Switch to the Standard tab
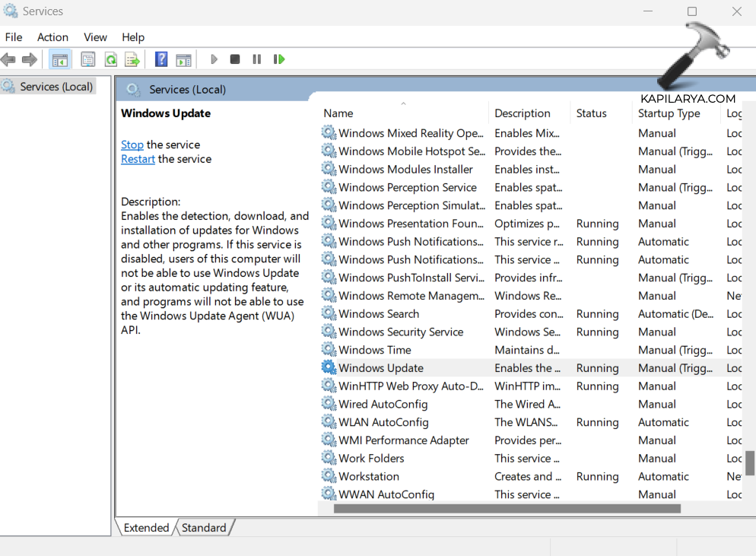Image resolution: width=756 pixels, height=556 pixels. [x=204, y=528]
